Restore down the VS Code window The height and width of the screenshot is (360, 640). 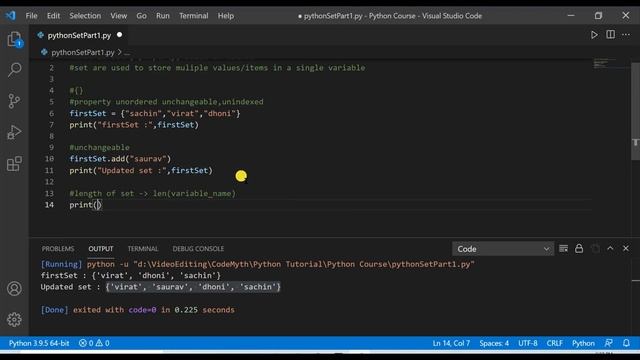click(598, 16)
